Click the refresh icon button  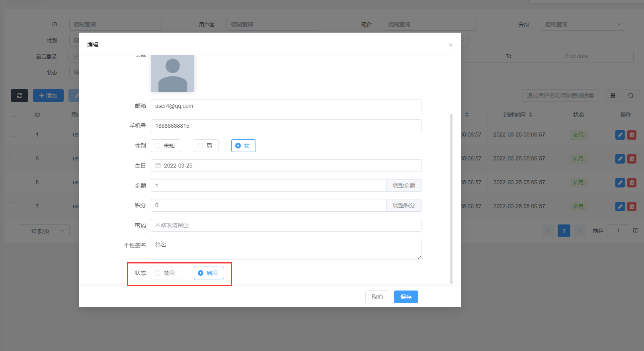(x=19, y=96)
